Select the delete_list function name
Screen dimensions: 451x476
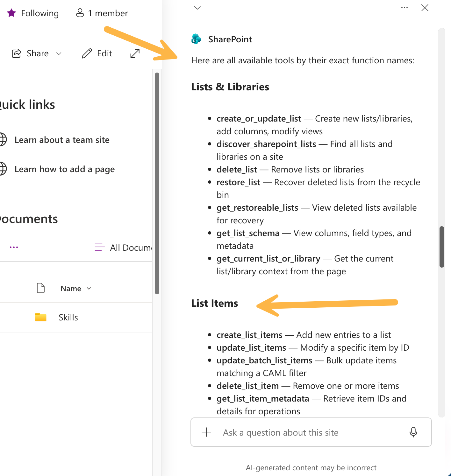pyautogui.click(x=237, y=170)
